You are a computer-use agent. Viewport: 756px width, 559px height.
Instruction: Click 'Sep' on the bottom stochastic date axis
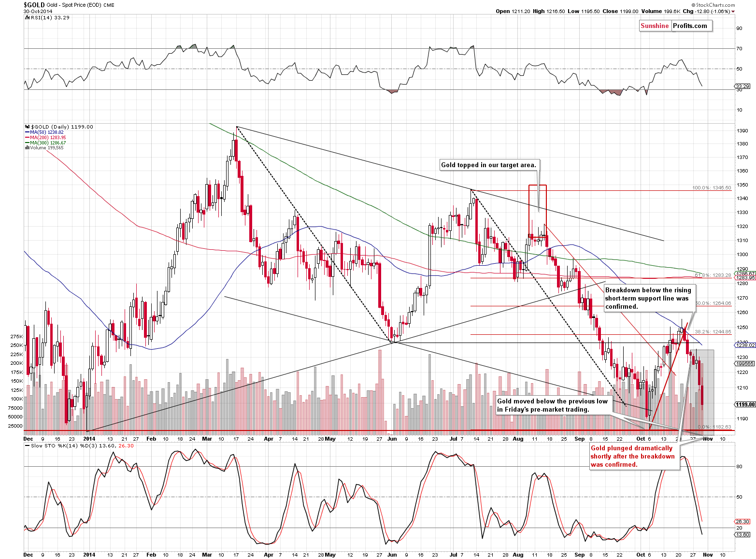point(580,555)
